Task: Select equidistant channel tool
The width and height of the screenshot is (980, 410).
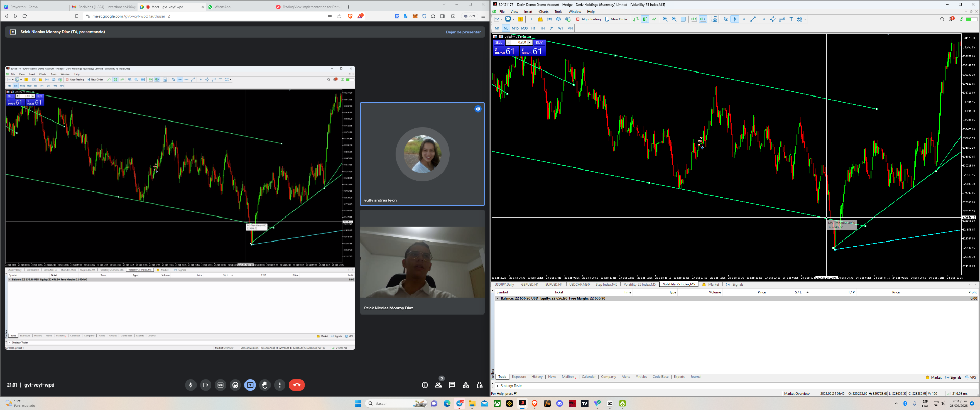Action: [x=773, y=19]
